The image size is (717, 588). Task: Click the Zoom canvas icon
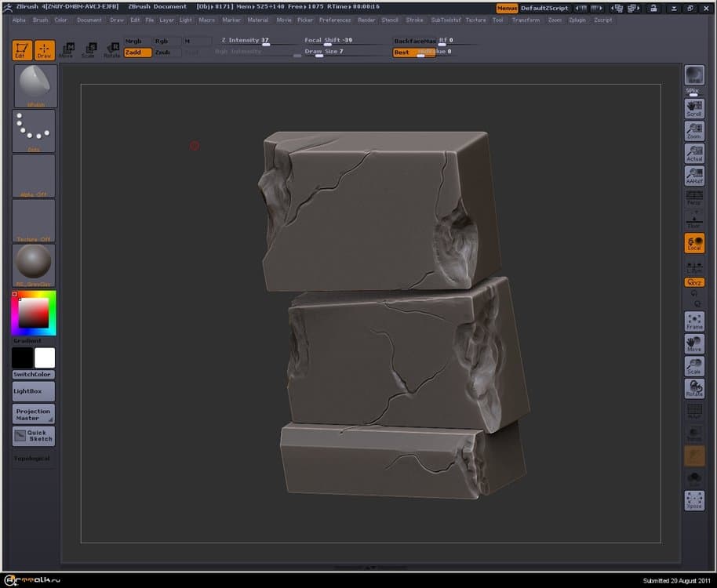coord(693,131)
